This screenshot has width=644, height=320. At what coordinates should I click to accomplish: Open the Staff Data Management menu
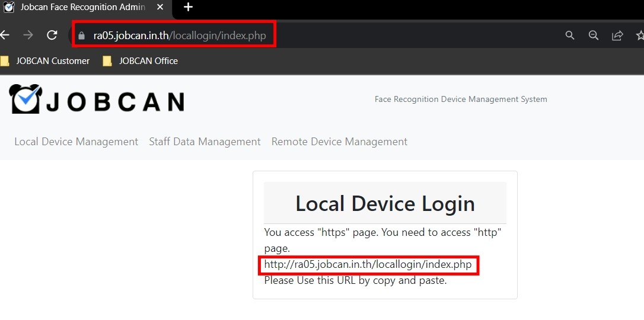[205, 142]
